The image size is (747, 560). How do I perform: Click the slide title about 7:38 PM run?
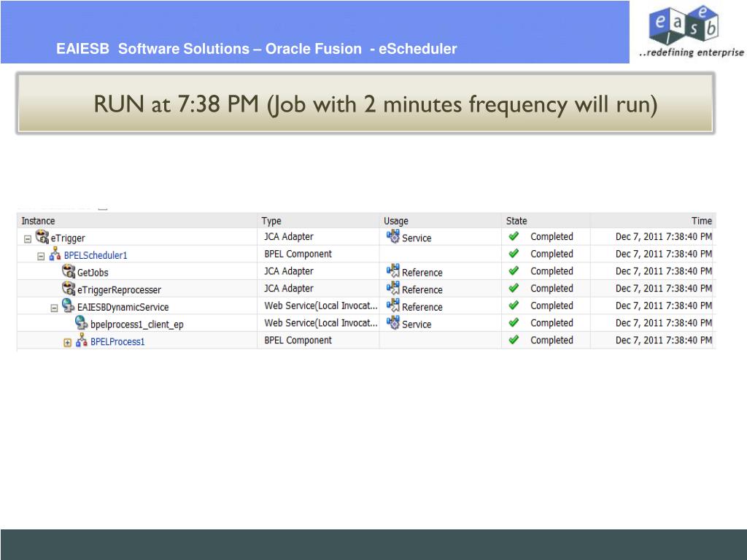tap(376, 104)
